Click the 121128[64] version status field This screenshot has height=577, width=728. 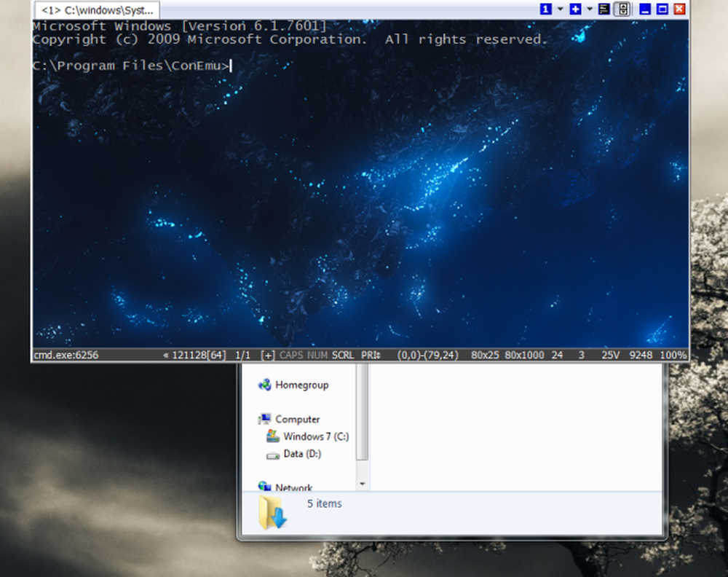[x=199, y=356]
